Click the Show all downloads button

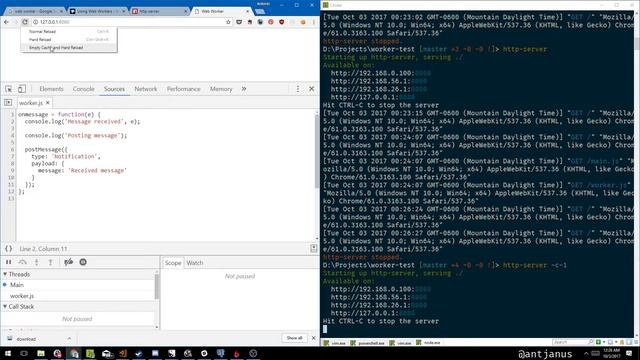click(294, 338)
